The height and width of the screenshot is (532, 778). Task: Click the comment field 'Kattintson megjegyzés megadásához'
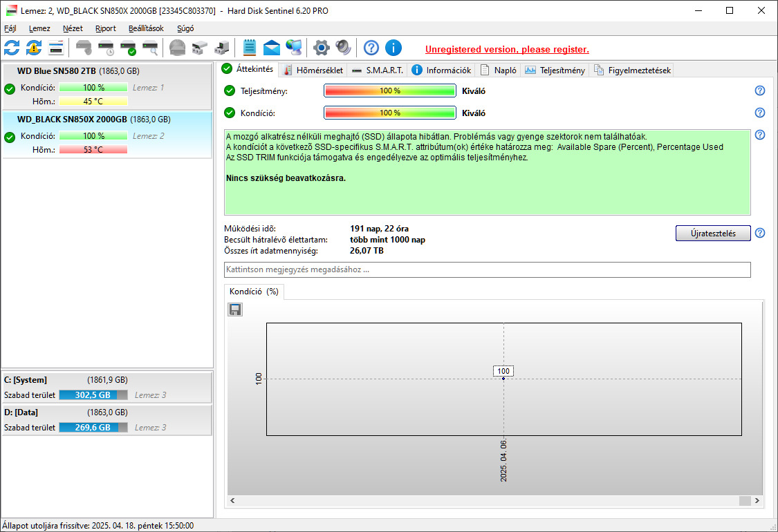click(x=488, y=269)
